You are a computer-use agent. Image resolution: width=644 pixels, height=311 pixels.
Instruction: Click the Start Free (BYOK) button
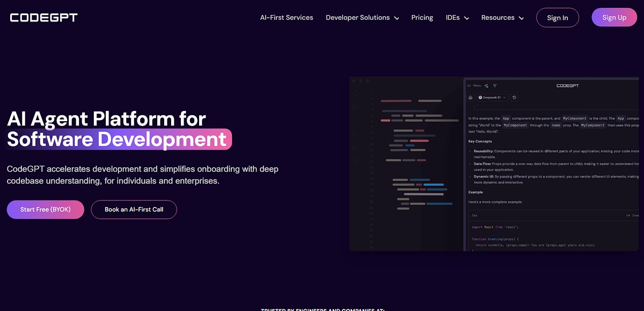tap(45, 209)
